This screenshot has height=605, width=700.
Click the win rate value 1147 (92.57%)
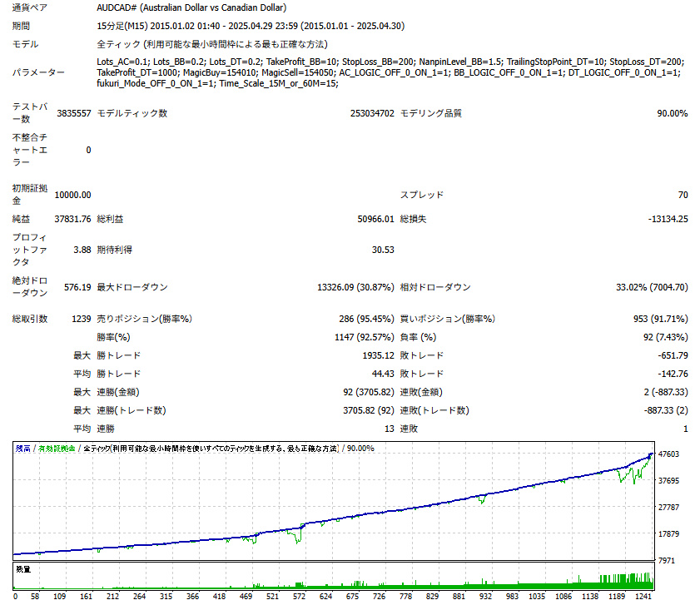[x=365, y=338]
